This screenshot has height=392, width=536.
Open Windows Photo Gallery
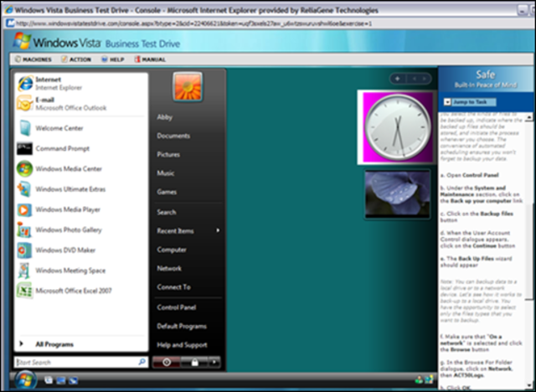click(81, 230)
